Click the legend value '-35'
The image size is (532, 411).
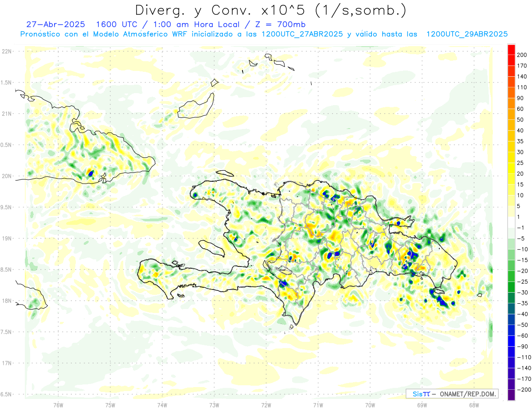coord(522,303)
